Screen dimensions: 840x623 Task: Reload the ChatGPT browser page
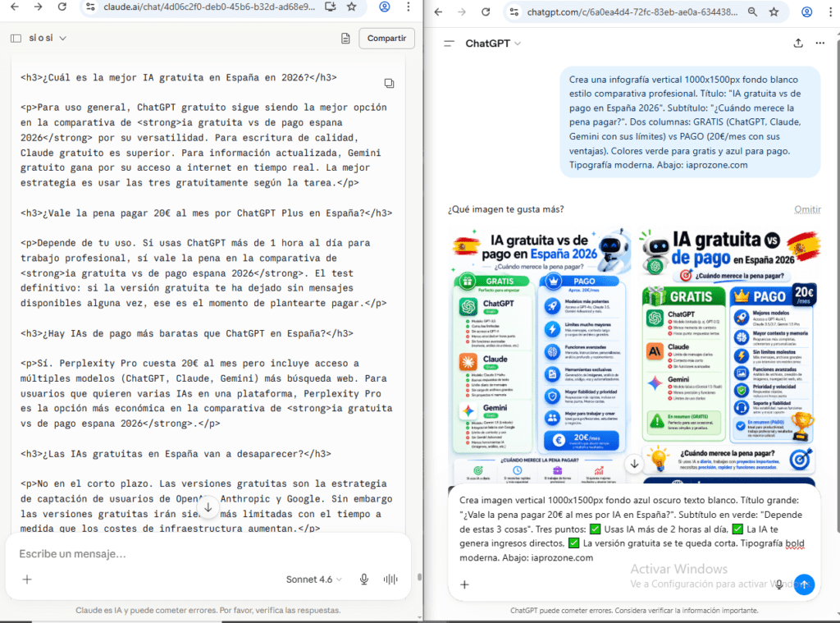[486, 11]
